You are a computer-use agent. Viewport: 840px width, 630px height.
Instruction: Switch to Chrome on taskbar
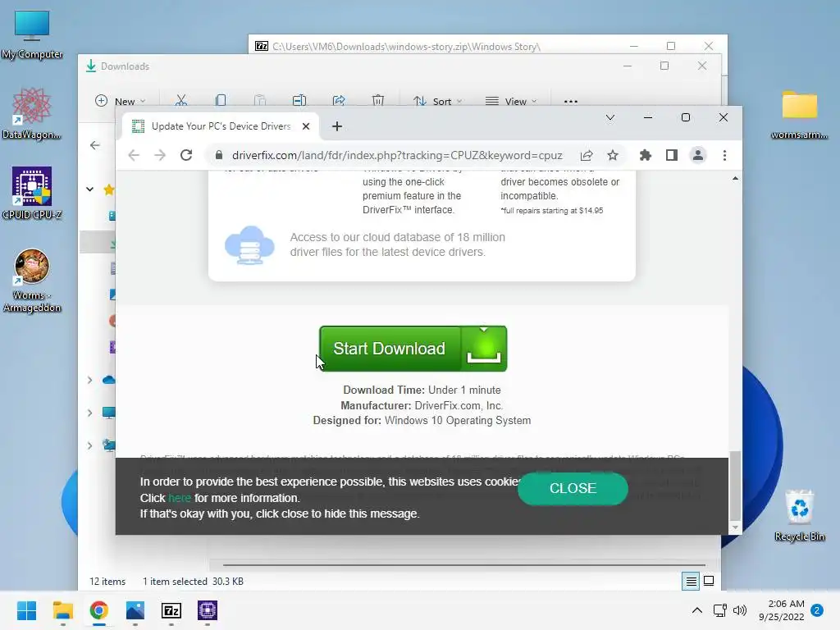coord(98,610)
